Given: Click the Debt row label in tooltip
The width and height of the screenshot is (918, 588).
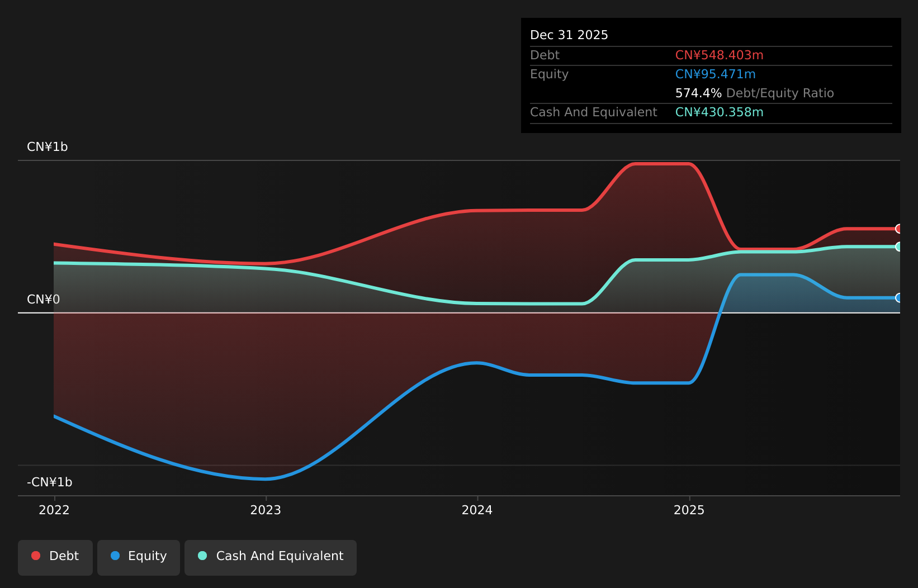Looking at the screenshot, I should tap(545, 55).
